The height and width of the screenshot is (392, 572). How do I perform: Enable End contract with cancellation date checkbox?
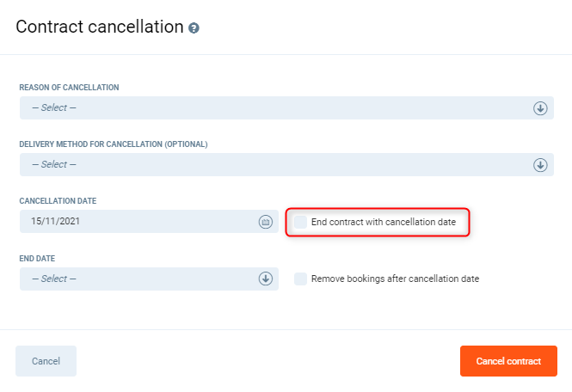[x=300, y=222]
